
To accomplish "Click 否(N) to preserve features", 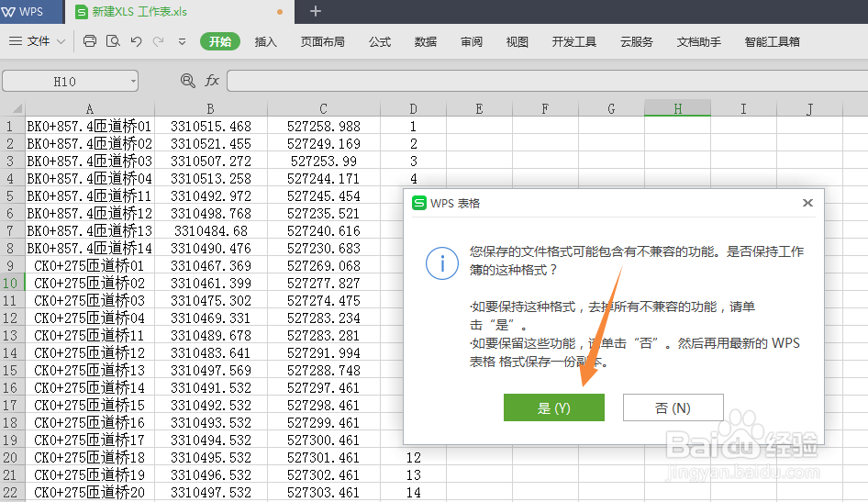I will tap(673, 407).
